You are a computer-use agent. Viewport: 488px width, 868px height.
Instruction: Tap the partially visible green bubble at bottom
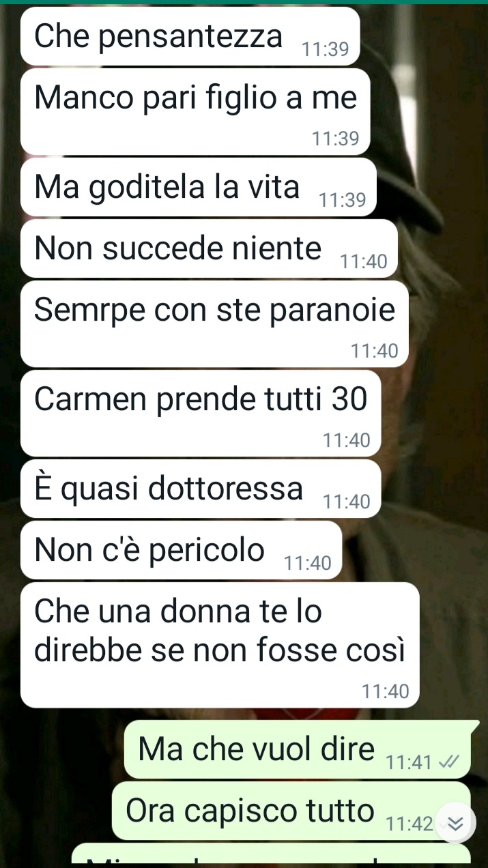[271, 853]
